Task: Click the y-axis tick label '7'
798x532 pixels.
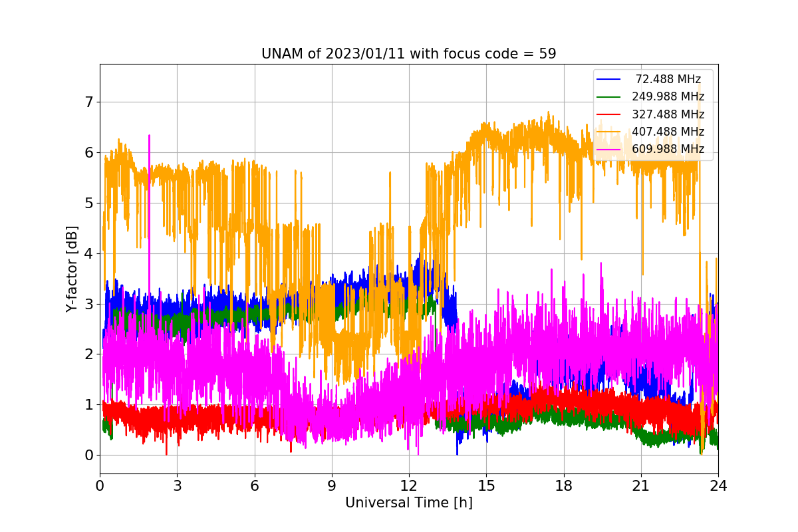Action: tap(88, 102)
